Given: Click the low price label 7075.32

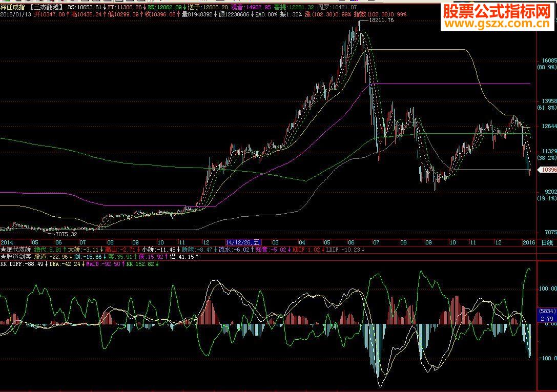Looking at the screenshot, I should click(x=66, y=234).
